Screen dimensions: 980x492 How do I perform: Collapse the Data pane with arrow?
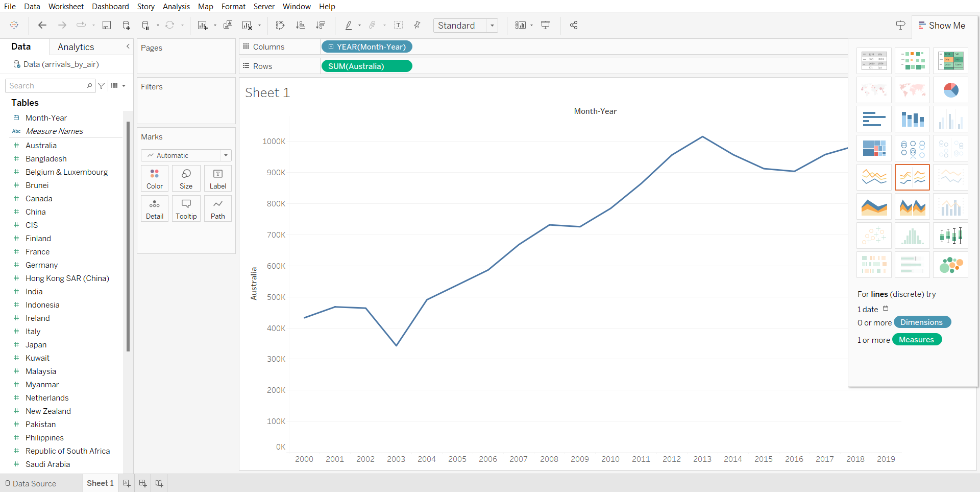128,46
